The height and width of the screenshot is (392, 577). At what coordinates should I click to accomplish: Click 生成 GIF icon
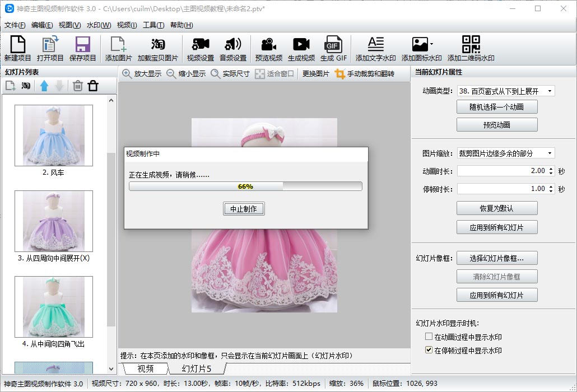tap(333, 49)
